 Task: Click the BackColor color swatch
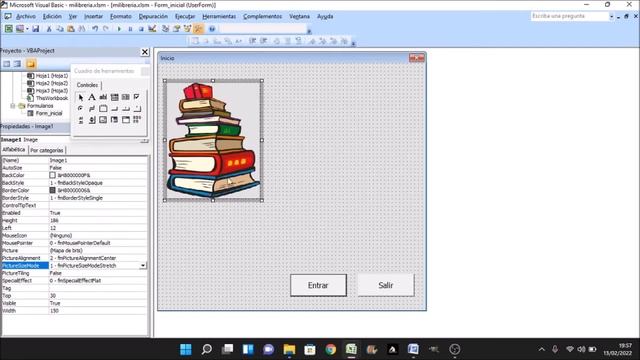52,175
